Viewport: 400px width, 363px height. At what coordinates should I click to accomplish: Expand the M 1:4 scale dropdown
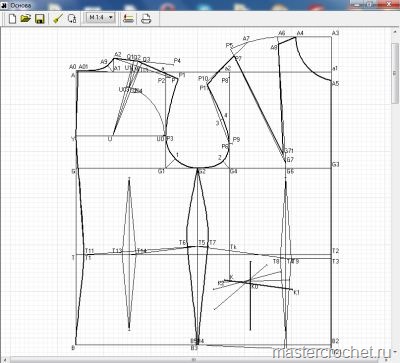(111, 17)
